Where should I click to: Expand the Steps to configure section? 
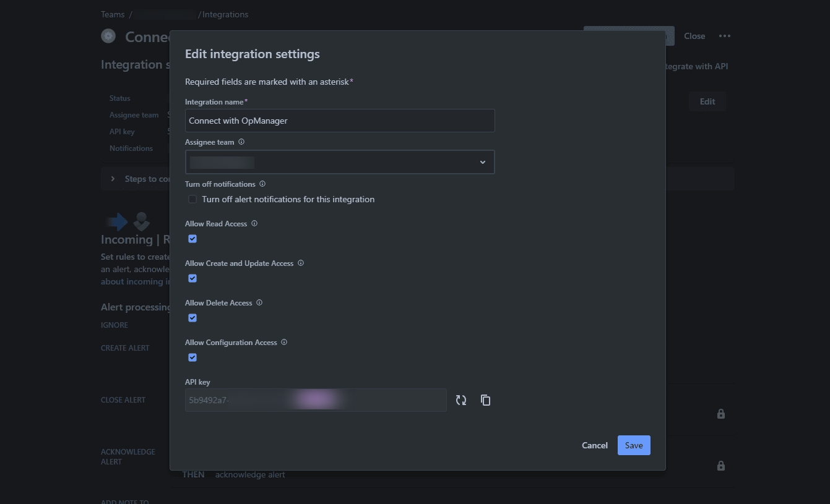[112, 178]
